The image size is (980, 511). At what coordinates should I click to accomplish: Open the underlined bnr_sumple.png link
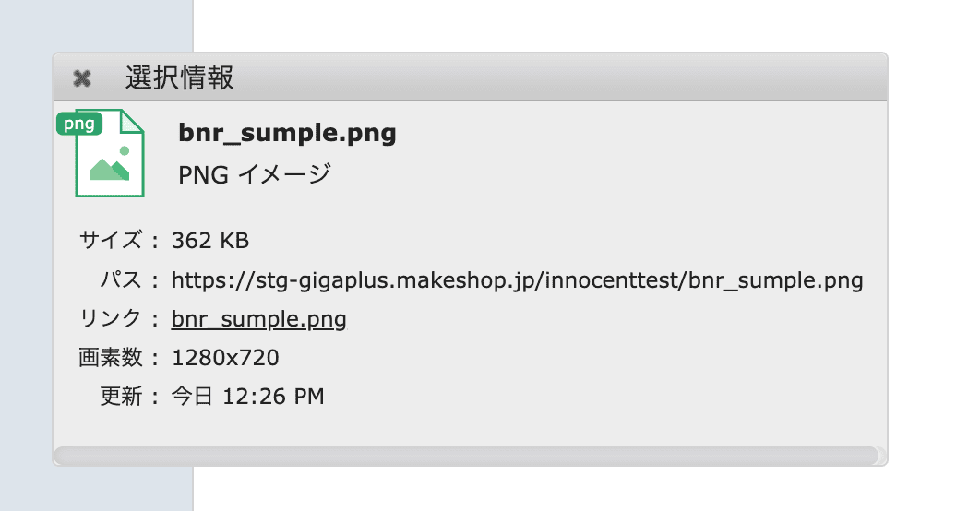click(259, 320)
